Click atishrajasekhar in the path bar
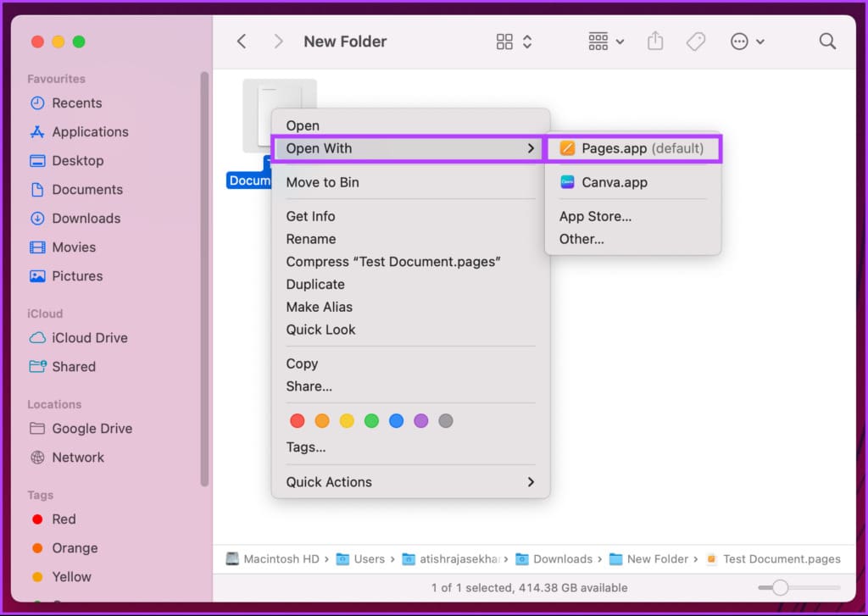The width and height of the screenshot is (868, 616). [451, 559]
